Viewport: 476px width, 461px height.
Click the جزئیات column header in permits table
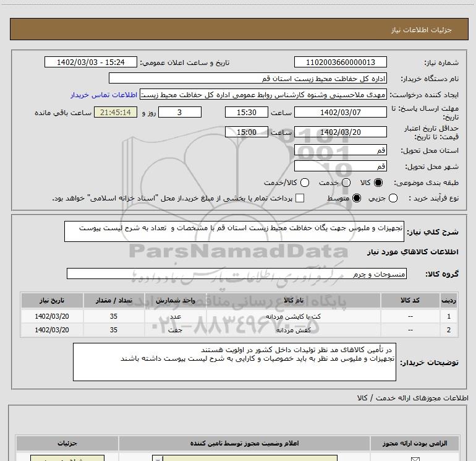[x=67, y=444]
